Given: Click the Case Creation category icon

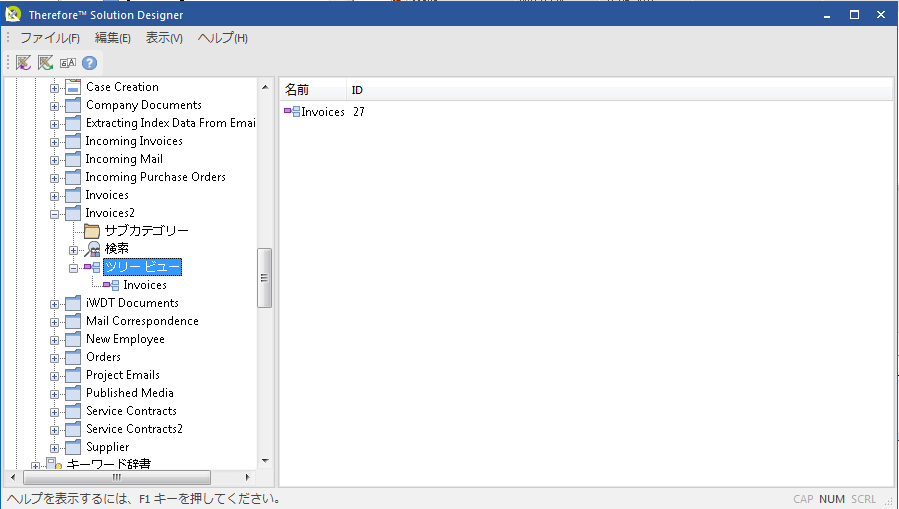Looking at the screenshot, I should tap(73, 87).
